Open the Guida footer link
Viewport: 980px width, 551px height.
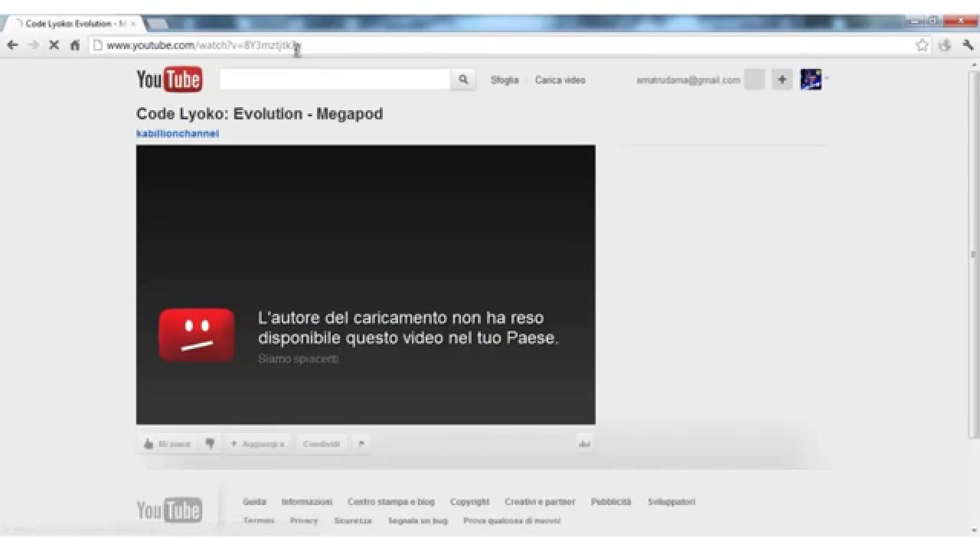[254, 502]
